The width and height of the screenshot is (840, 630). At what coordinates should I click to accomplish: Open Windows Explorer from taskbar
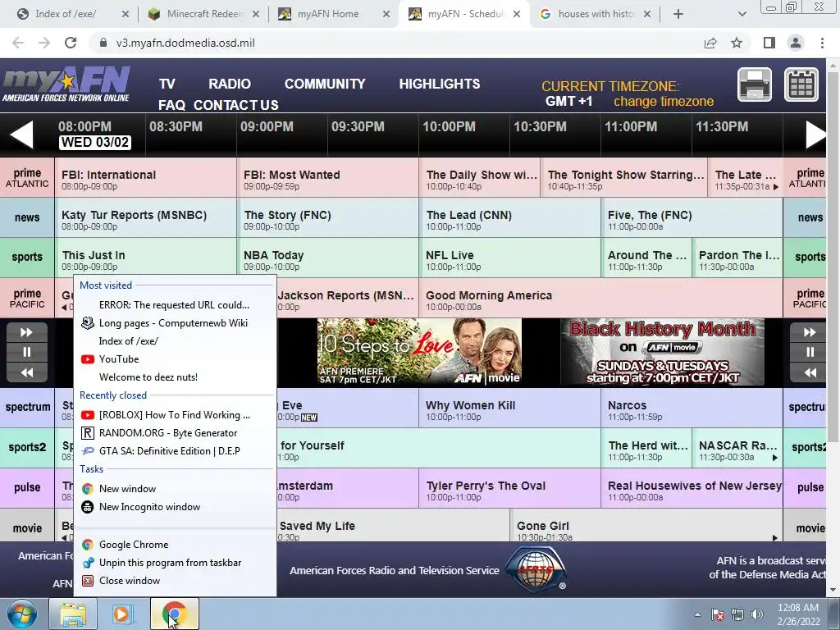[73, 614]
